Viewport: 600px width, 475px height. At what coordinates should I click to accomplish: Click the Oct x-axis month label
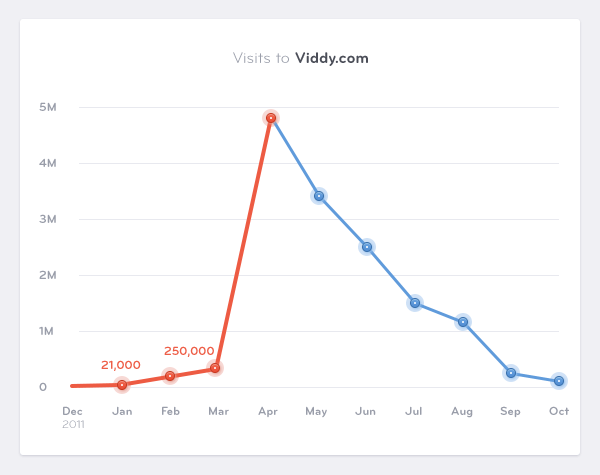point(559,411)
